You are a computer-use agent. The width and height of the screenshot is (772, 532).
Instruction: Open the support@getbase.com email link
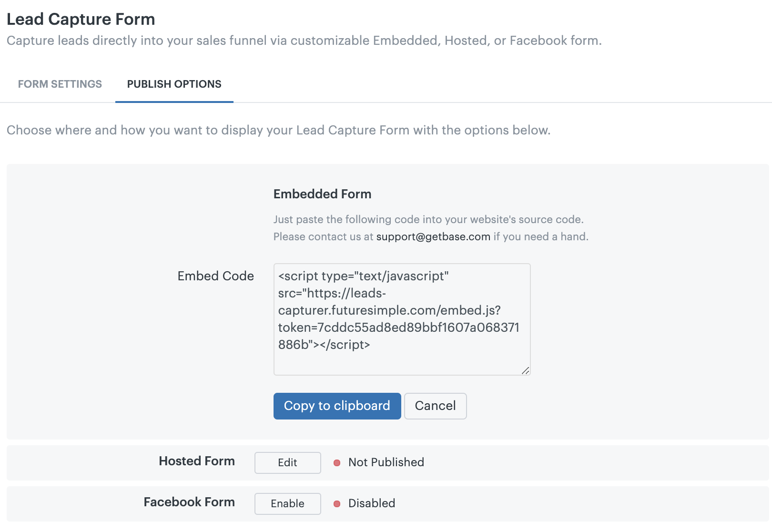[x=433, y=237]
